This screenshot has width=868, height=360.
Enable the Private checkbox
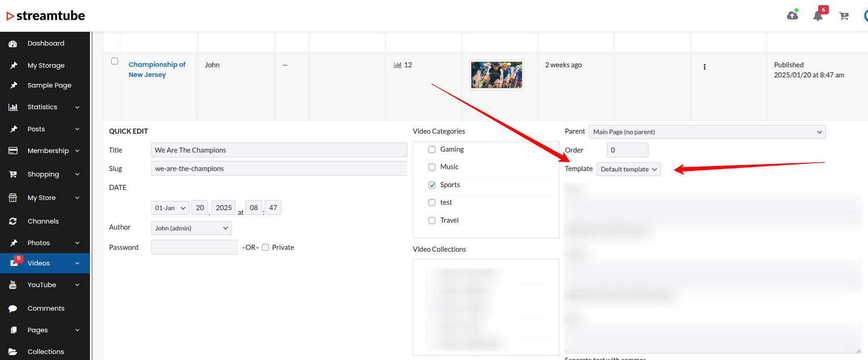[x=266, y=248]
